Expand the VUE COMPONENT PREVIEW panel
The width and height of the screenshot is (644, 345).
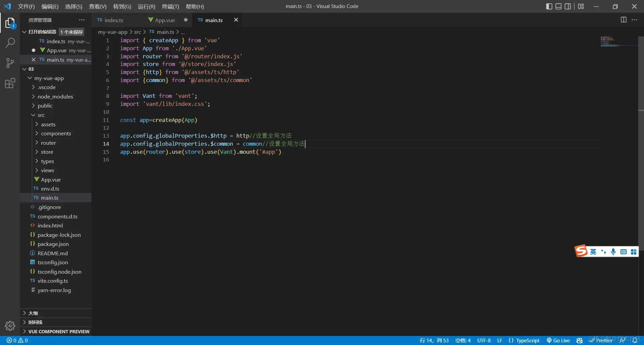coord(56,332)
